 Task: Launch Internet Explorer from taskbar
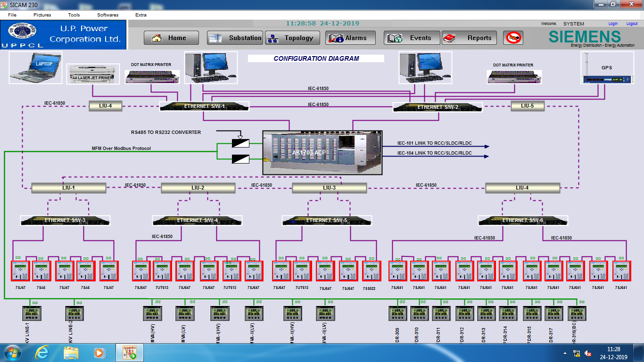pyautogui.click(x=43, y=353)
